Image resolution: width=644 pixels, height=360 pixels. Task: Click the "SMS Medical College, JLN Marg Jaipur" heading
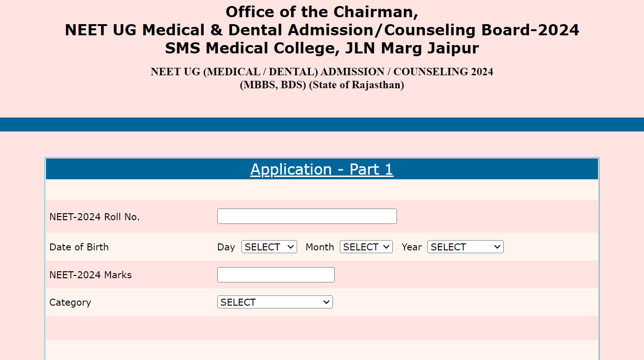coord(322,48)
